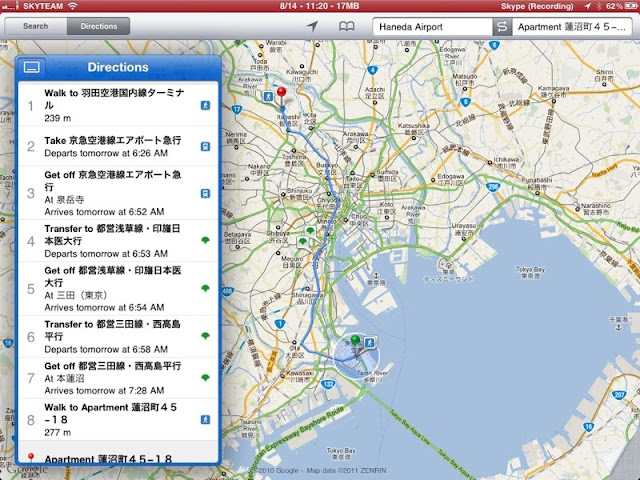
Task: Tap walking marker beside the red pin
Action: [x=268, y=96]
